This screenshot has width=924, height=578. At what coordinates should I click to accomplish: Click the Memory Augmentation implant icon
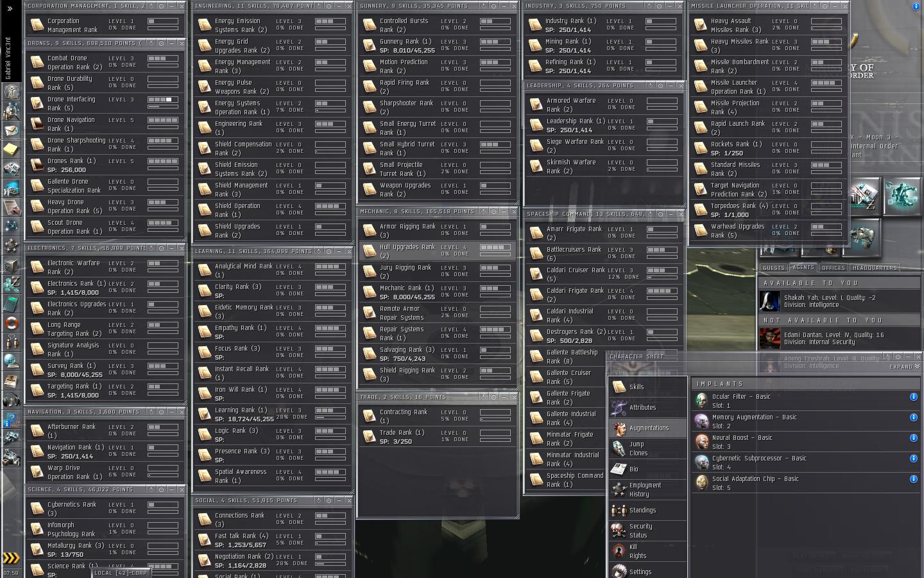click(702, 421)
